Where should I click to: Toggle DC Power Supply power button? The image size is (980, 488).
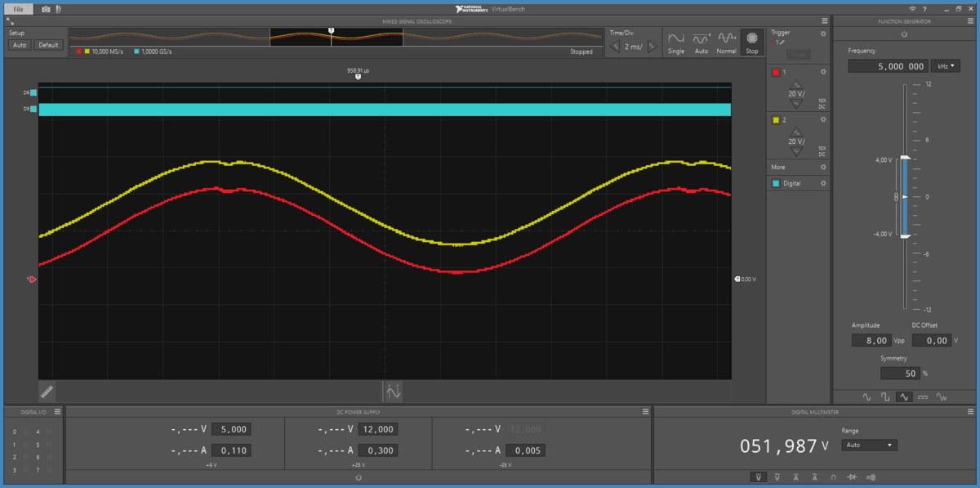[359, 477]
